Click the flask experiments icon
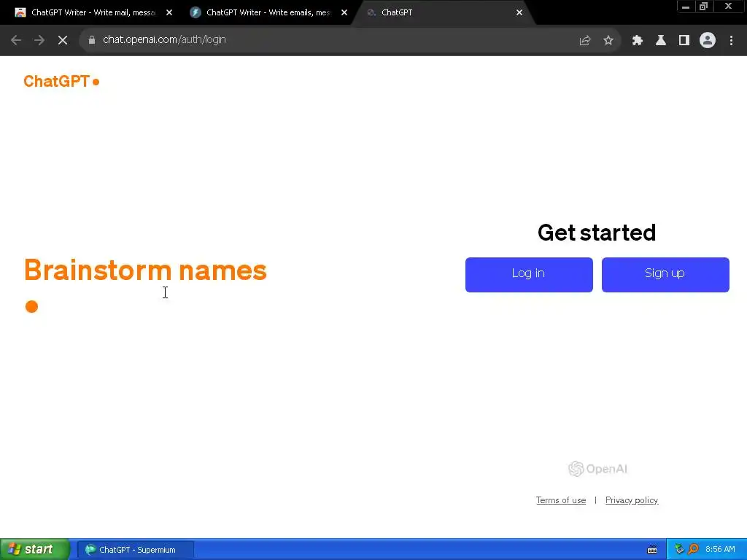This screenshot has height=560, width=747. click(661, 40)
